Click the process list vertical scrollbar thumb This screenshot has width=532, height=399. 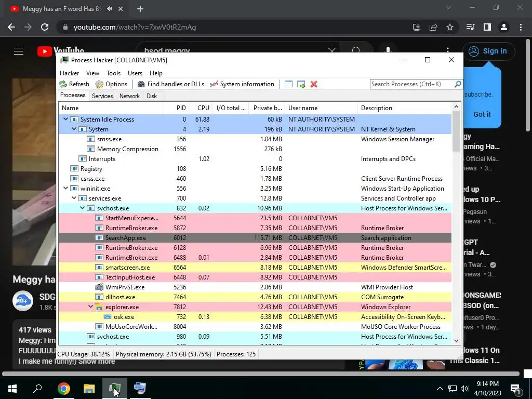456,131
